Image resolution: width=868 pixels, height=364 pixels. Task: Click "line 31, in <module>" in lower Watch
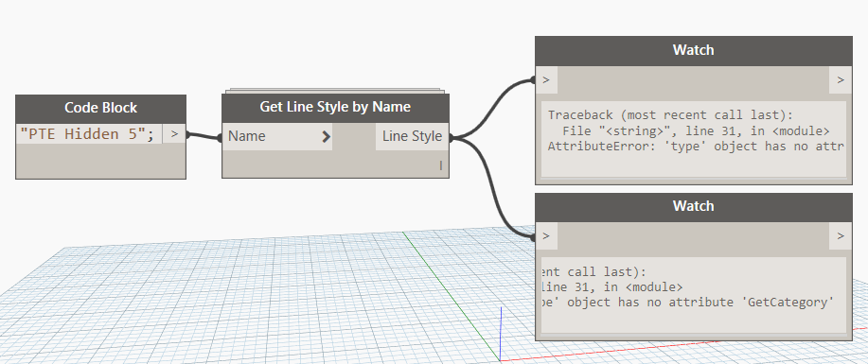click(x=611, y=287)
